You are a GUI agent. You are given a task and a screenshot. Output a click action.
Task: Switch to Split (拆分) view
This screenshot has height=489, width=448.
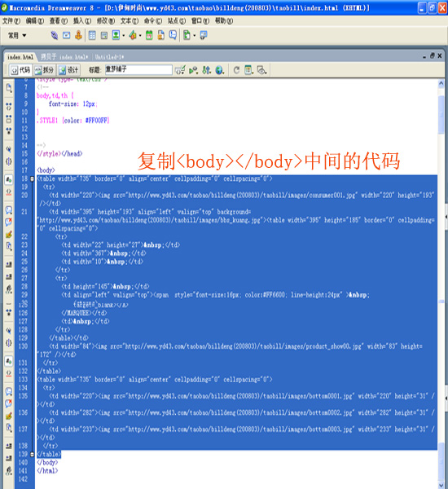(45, 70)
